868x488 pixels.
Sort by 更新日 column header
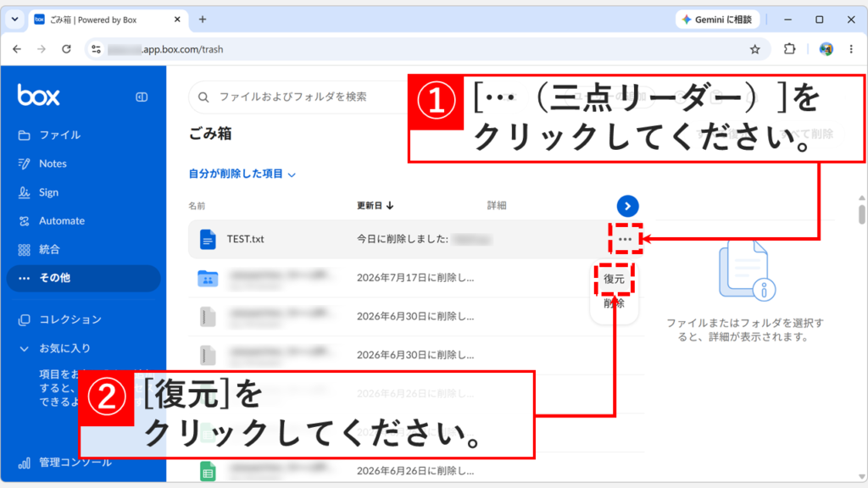(375, 206)
